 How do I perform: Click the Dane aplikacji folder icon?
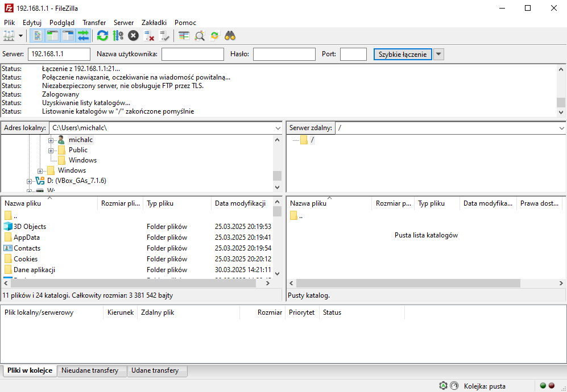pyautogui.click(x=8, y=270)
